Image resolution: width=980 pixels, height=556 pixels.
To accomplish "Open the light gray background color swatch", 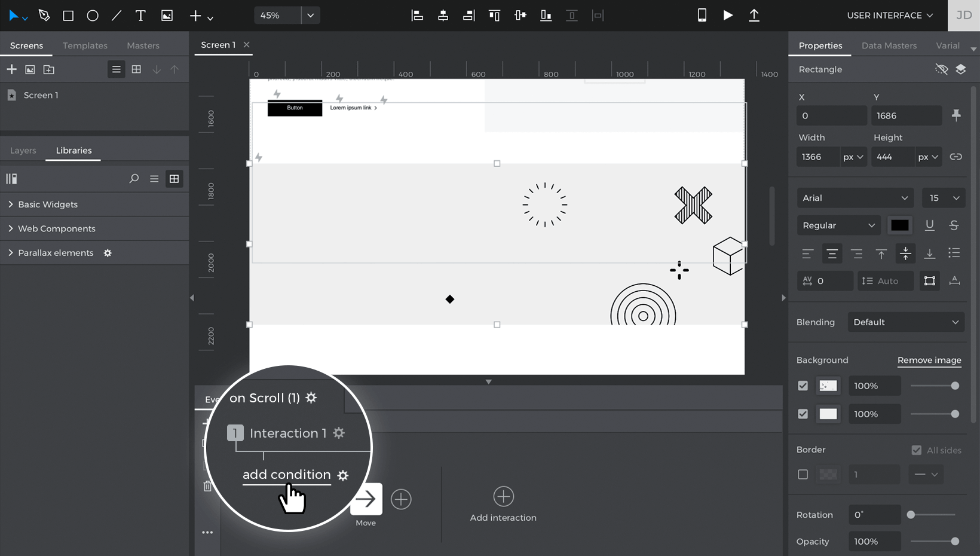I will 828,414.
